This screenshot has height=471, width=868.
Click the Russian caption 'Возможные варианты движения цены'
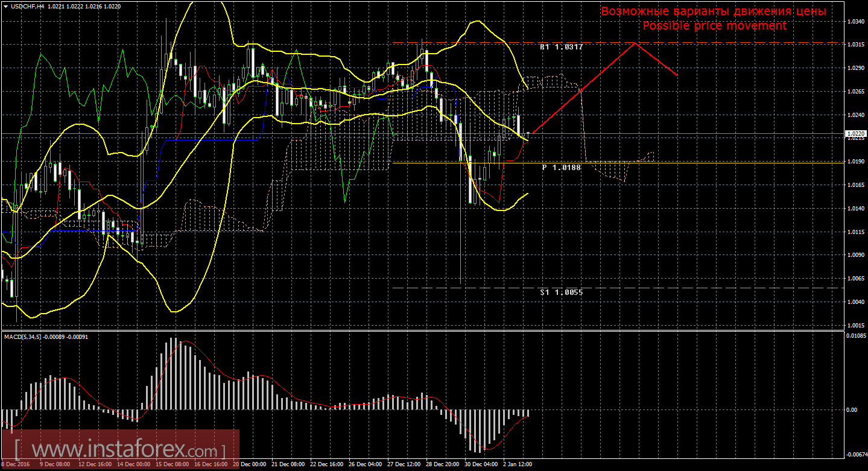(x=714, y=11)
